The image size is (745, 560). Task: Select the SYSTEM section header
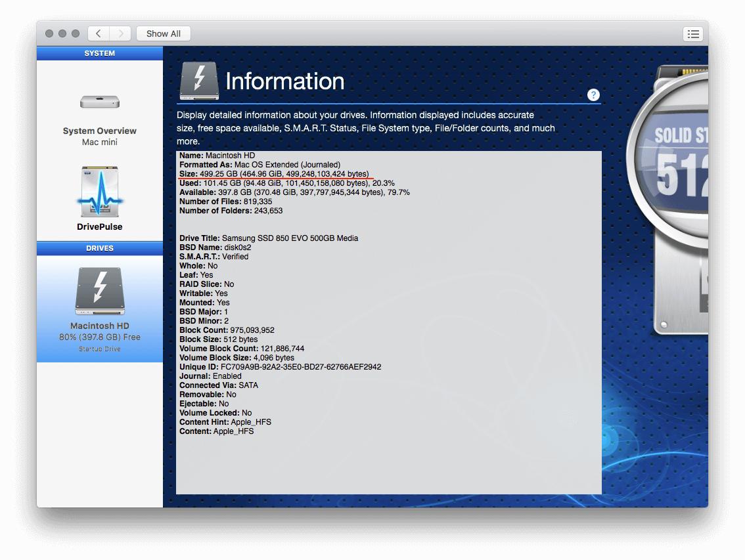(99, 53)
